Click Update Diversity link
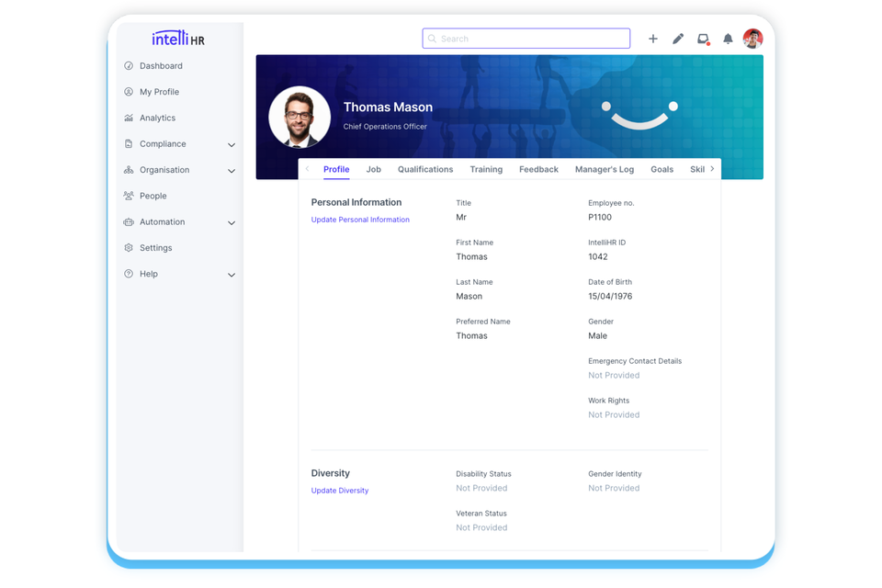 pyautogui.click(x=340, y=491)
